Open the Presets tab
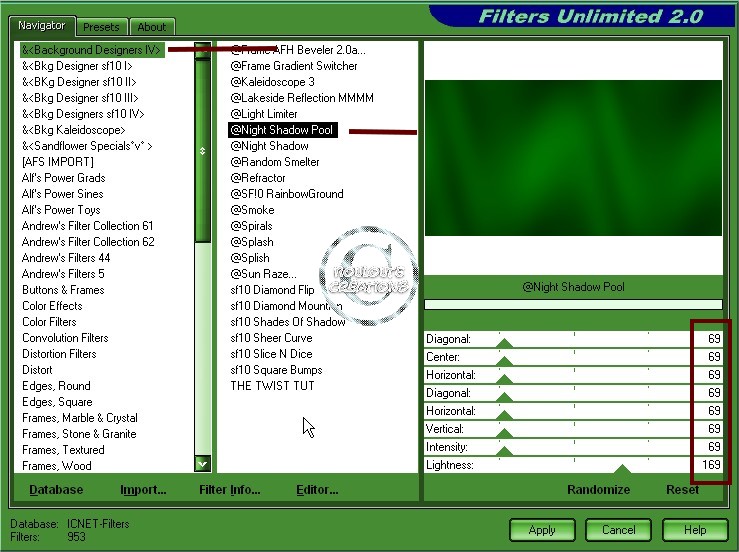The height and width of the screenshot is (552, 739). tap(101, 27)
